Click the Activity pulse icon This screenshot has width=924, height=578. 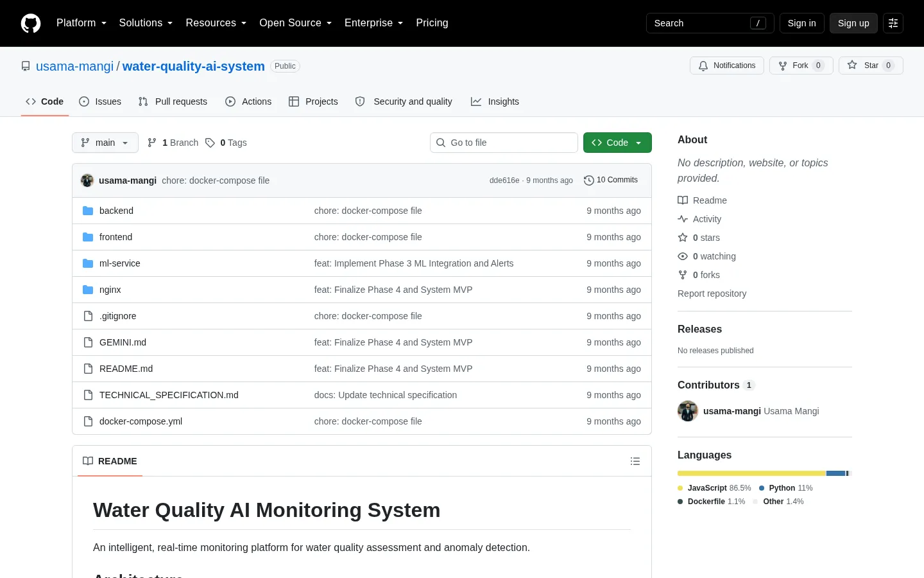683,219
